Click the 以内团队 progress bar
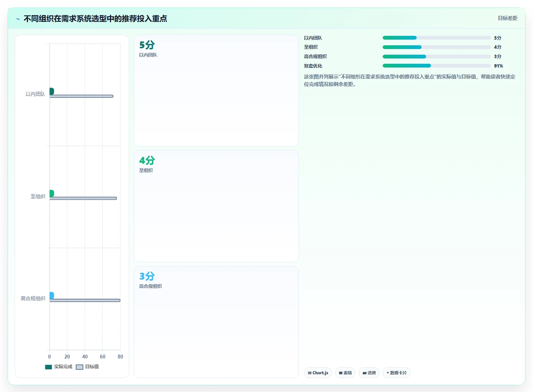Image resolution: width=533 pixels, height=392 pixels. pos(437,38)
